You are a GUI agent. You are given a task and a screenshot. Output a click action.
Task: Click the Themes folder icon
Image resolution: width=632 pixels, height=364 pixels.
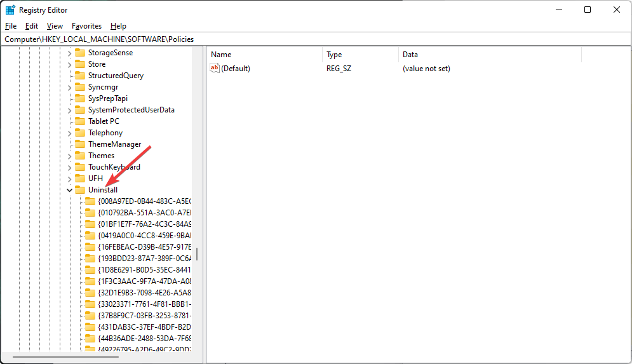[80, 156]
